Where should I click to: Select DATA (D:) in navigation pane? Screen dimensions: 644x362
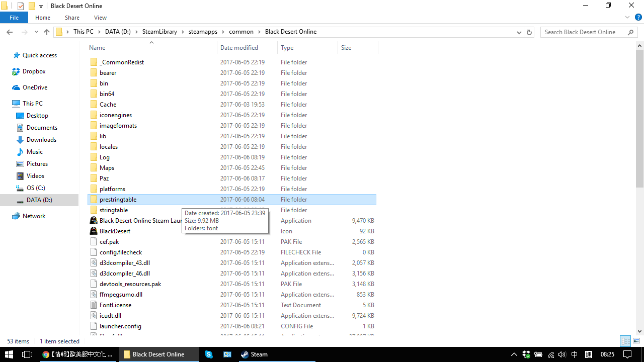(39, 200)
